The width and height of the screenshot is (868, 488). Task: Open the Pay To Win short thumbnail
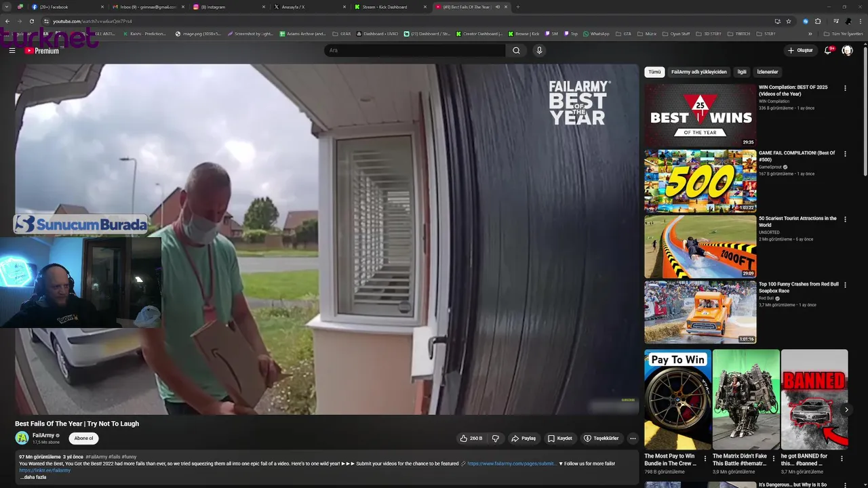pyautogui.click(x=677, y=400)
